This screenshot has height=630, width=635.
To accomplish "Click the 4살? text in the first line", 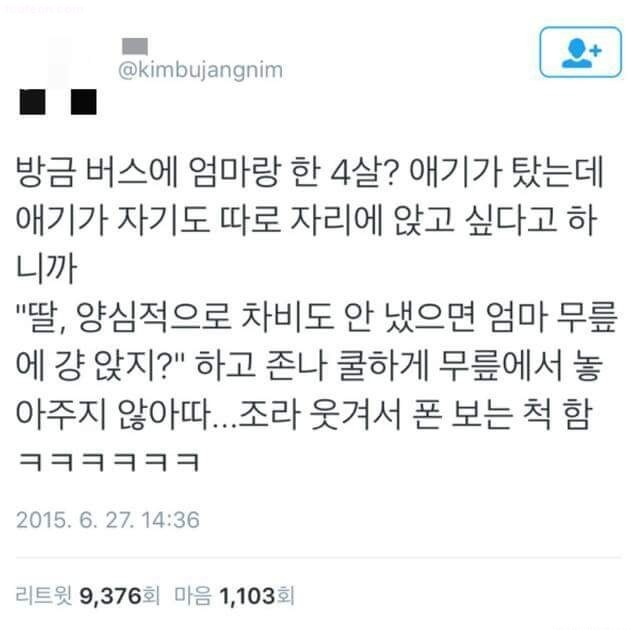I will tap(363, 172).
